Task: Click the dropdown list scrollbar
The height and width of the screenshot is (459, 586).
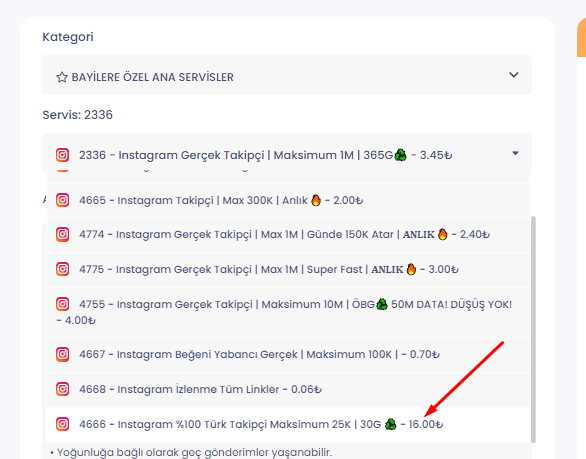Action: click(x=533, y=329)
